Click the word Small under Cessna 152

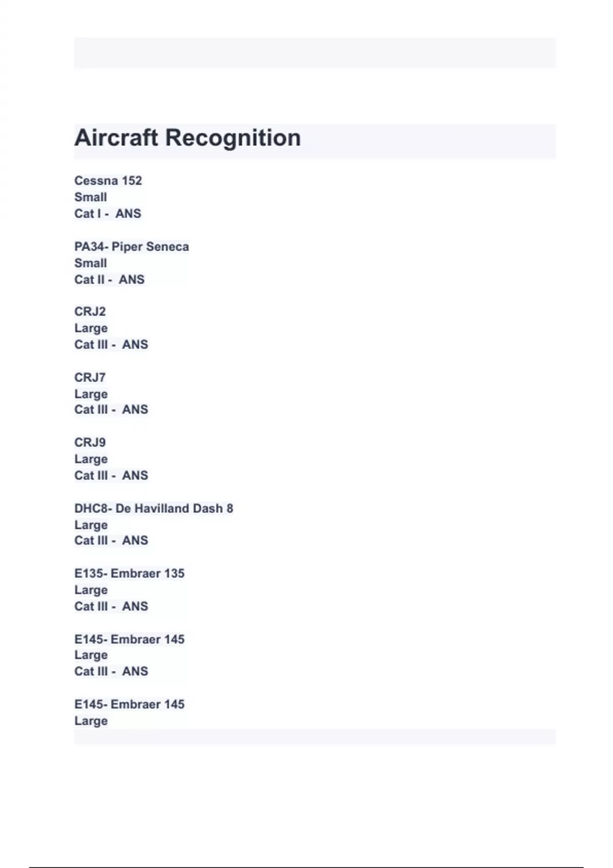click(x=90, y=197)
